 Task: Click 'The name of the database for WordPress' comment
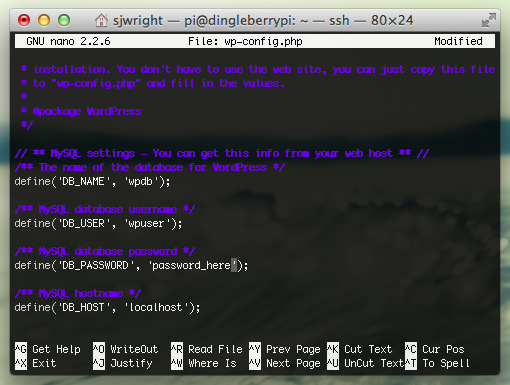(x=150, y=168)
